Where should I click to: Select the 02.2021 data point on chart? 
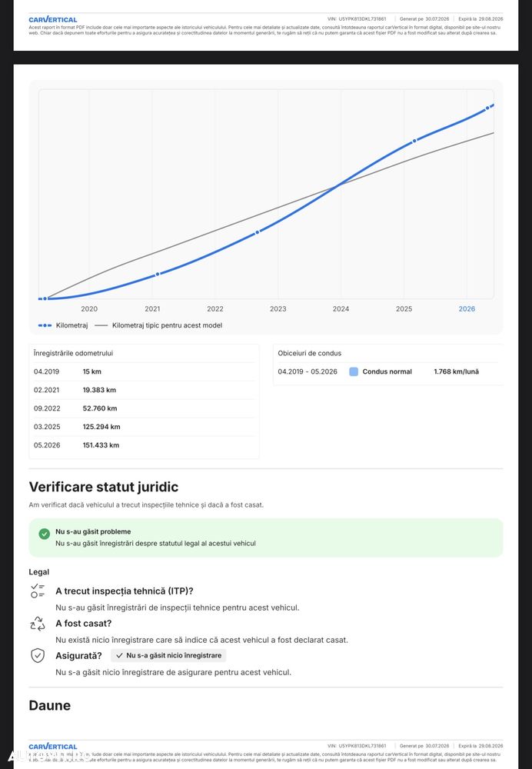[158, 275]
